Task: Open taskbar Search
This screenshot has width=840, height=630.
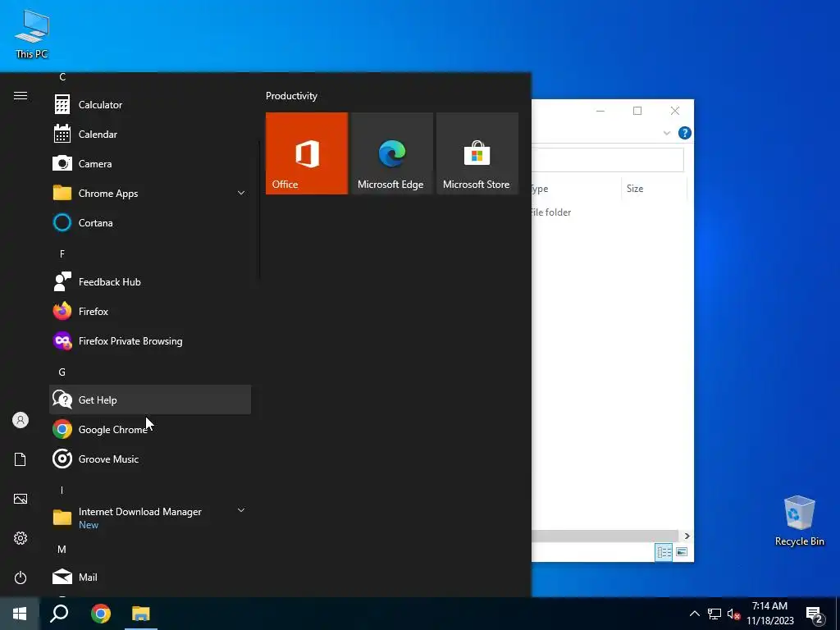Action: pyautogui.click(x=59, y=614)
